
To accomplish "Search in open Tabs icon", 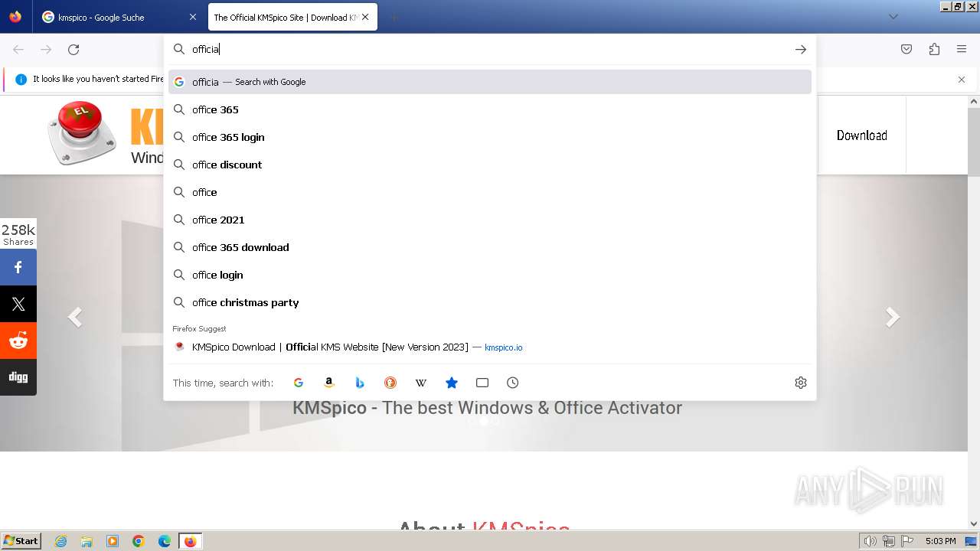I will (482, 383).
